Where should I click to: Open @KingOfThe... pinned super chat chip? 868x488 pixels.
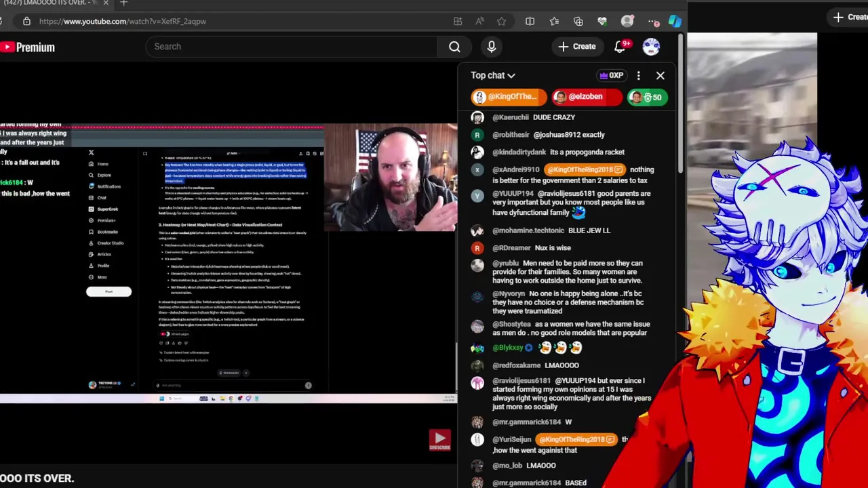click(x=509, y=97)
